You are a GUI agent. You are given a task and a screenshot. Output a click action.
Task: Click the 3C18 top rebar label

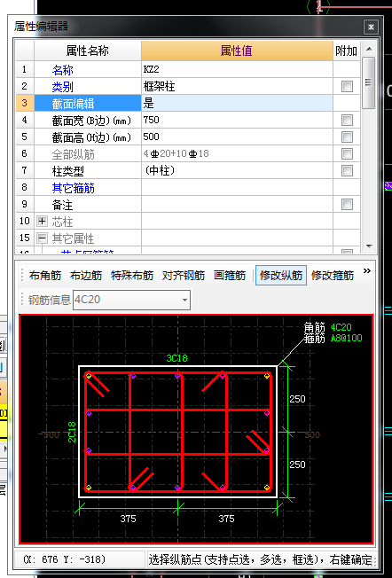[176, 358]
